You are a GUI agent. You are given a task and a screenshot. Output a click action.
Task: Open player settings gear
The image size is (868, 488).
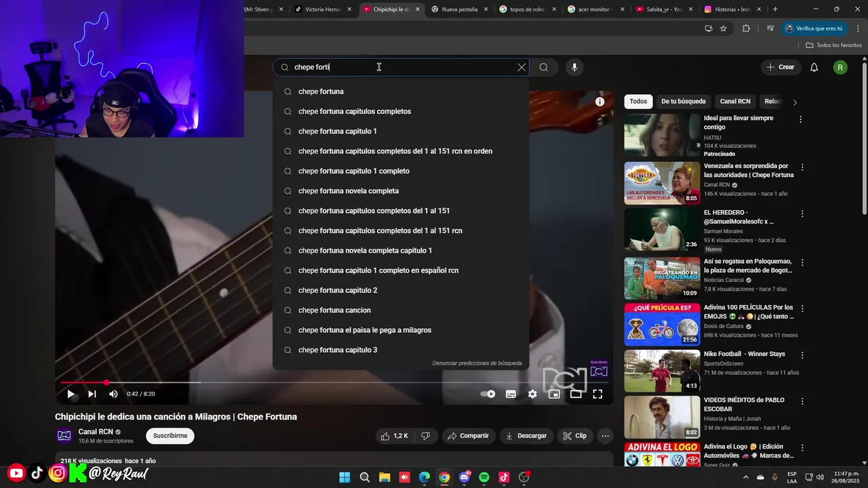click(532, 394)
